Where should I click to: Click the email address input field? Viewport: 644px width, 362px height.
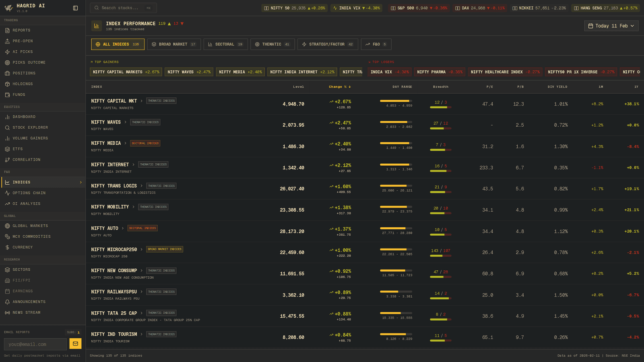click(35, 344)
